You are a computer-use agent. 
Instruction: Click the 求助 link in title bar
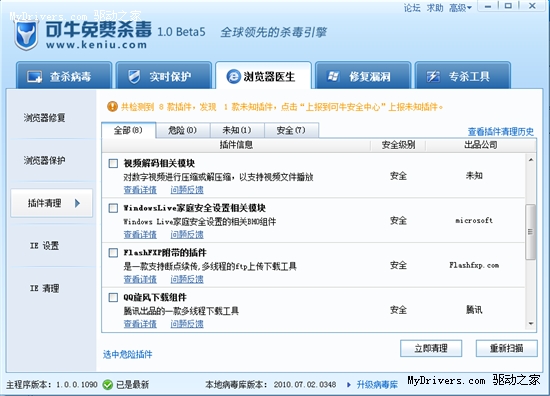(x=435, y=8)
